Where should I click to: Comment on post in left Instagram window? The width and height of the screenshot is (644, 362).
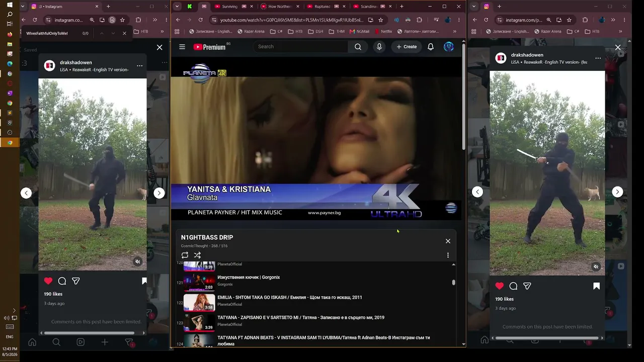[62, 281]
